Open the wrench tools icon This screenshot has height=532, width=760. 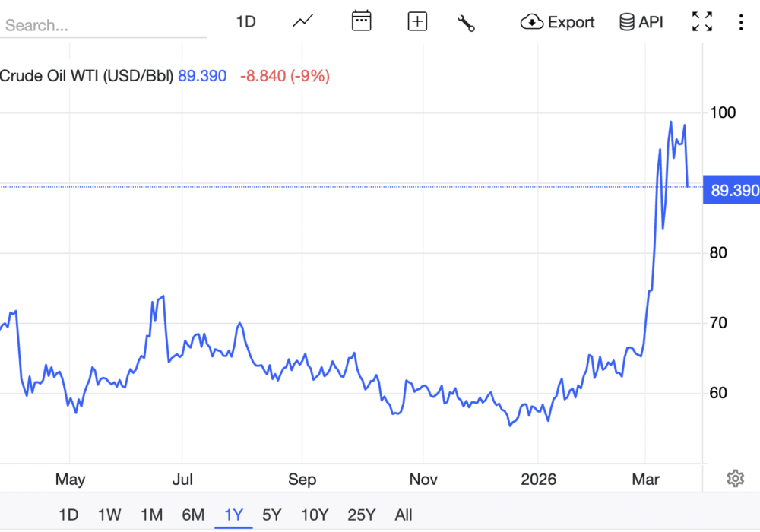tap(466, 23)
